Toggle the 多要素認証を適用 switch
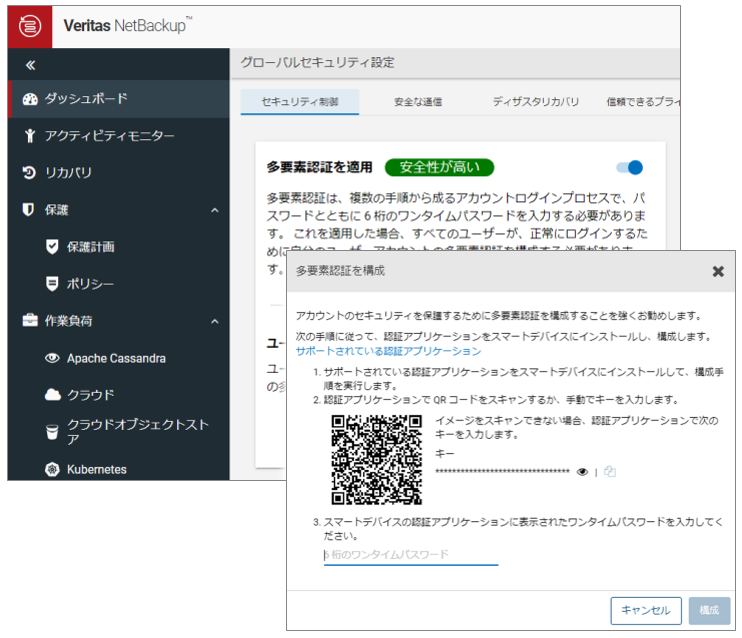 tap(630, 168)
